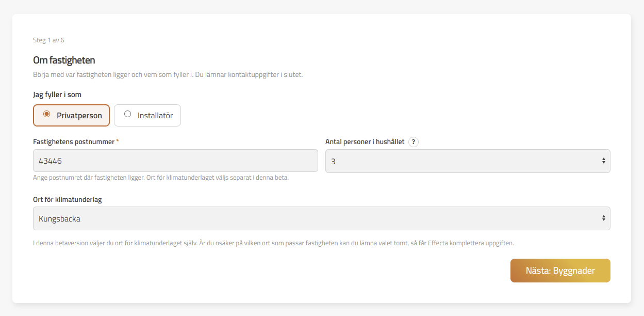Open the Antal personer i hushållet dropdown
The image size is (644, 316).
[468, 161]
